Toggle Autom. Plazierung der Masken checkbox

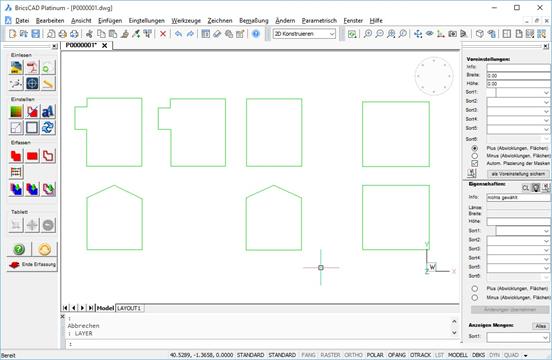tap(475, 163)
